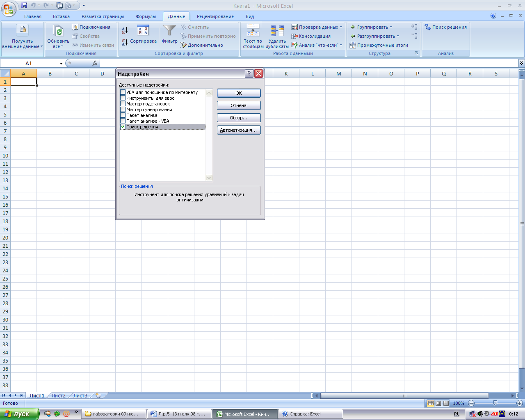
Task: Open Data Validation dropdown arrow
Action: (341, 27)
